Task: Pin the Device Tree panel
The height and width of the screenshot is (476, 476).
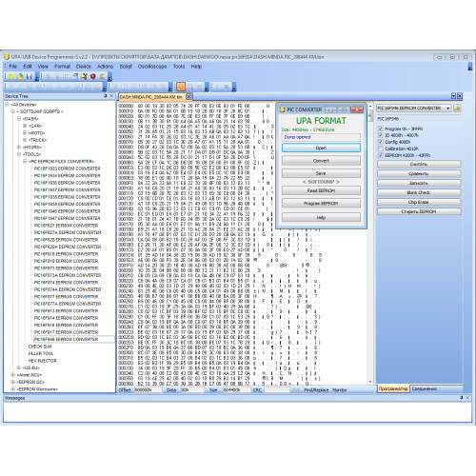Action: tap(106, 96)
